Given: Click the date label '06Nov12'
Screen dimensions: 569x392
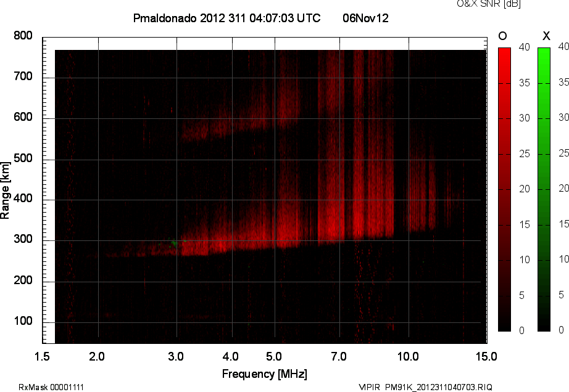Looking at the screenshot, I should (x=365, y=18).
